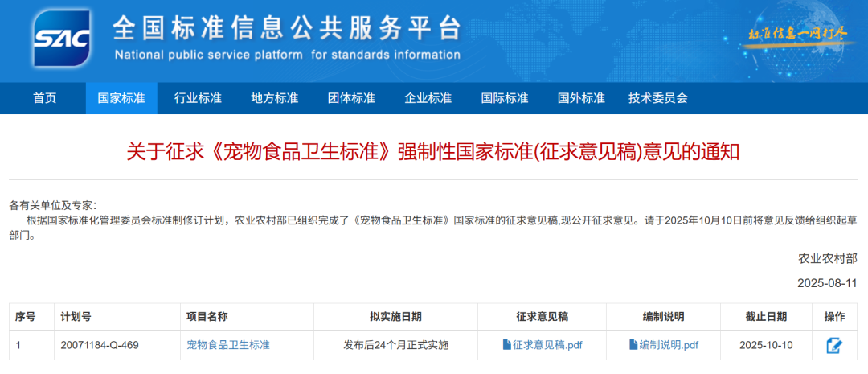The width and height of the screenshot is (868, 374).
Task: Open 国外标准 navigation item
Action: (x=581, y=99)
